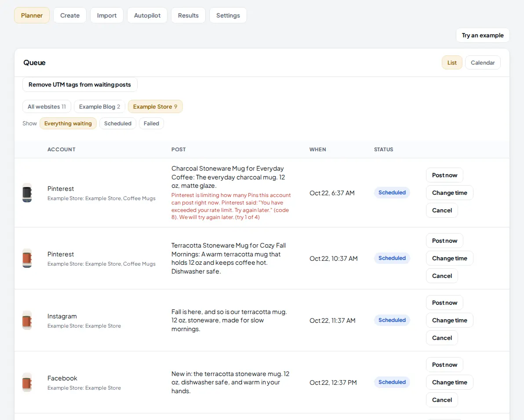
Task: Show only Failed posts
Action: (151, 124)
